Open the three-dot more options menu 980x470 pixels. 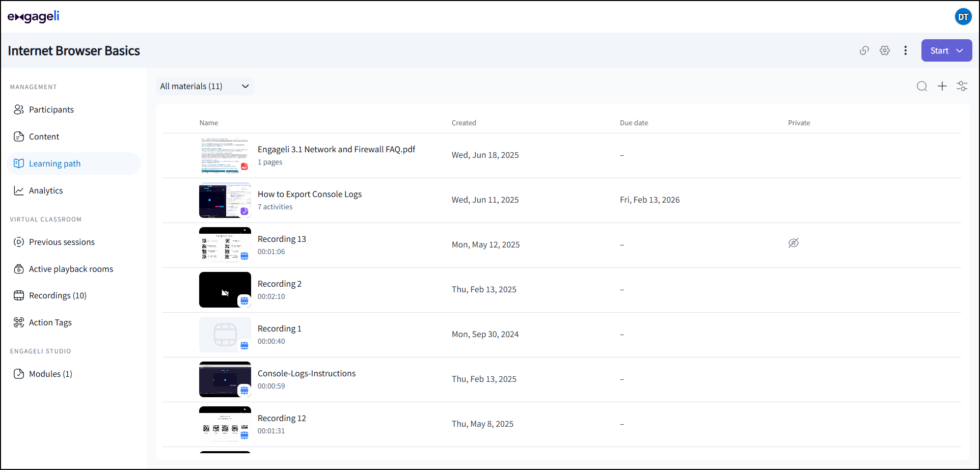click(905, 50)
